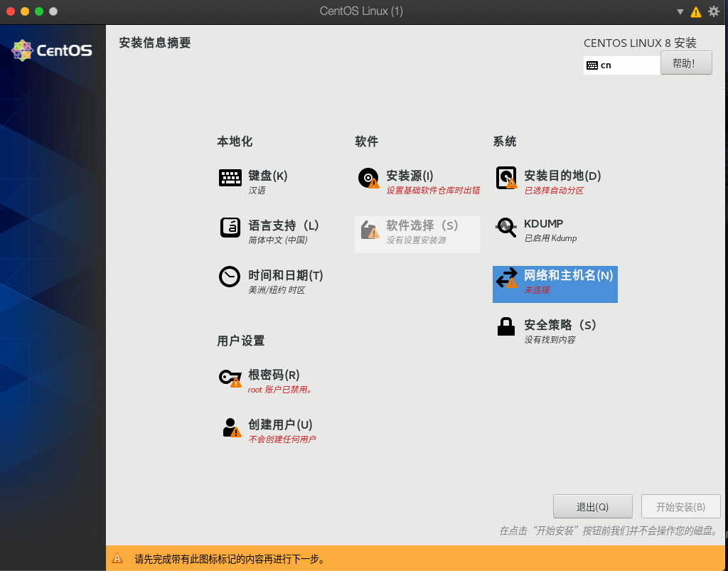
Task: Open the KDUMP magnifier icon
Action: pos(506,228)
